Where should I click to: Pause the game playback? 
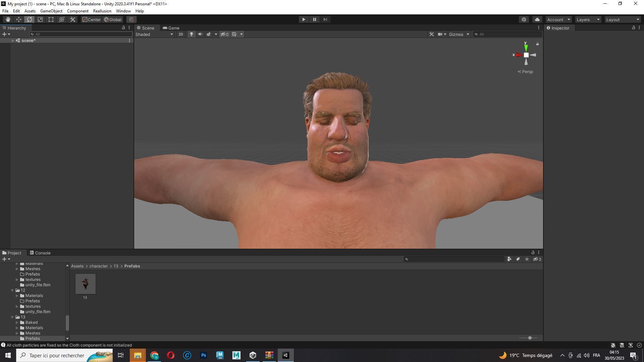coord(314,19)
